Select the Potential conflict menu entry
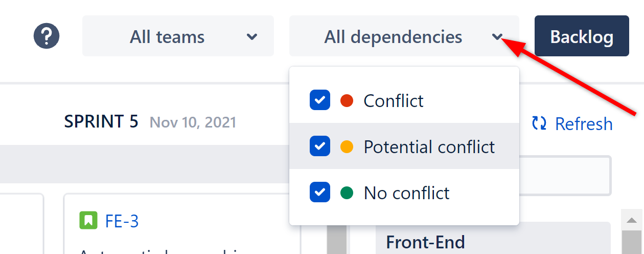Image resolution: width=644 pixels, height=254 pixels. (429, 147)
